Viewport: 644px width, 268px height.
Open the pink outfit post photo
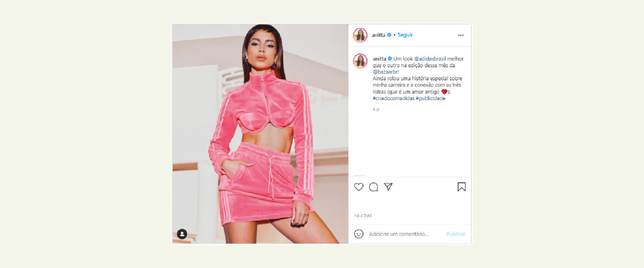(x=260, y=133)
